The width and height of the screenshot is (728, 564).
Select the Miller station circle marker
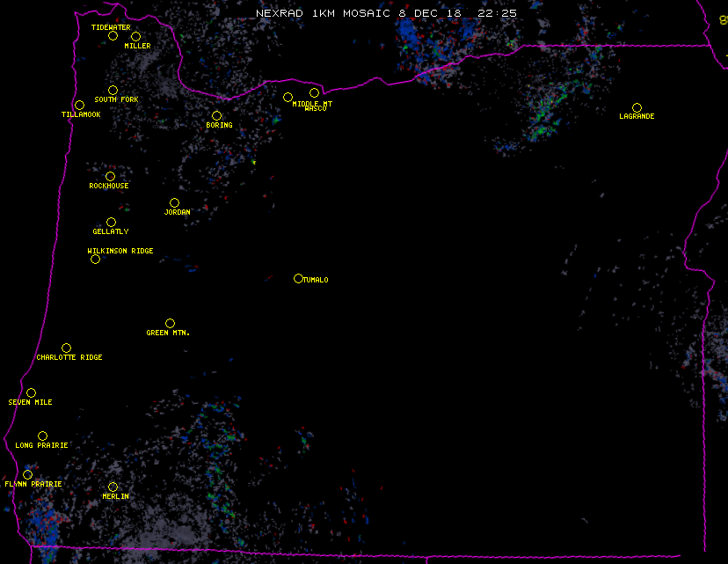coord(135,36)
